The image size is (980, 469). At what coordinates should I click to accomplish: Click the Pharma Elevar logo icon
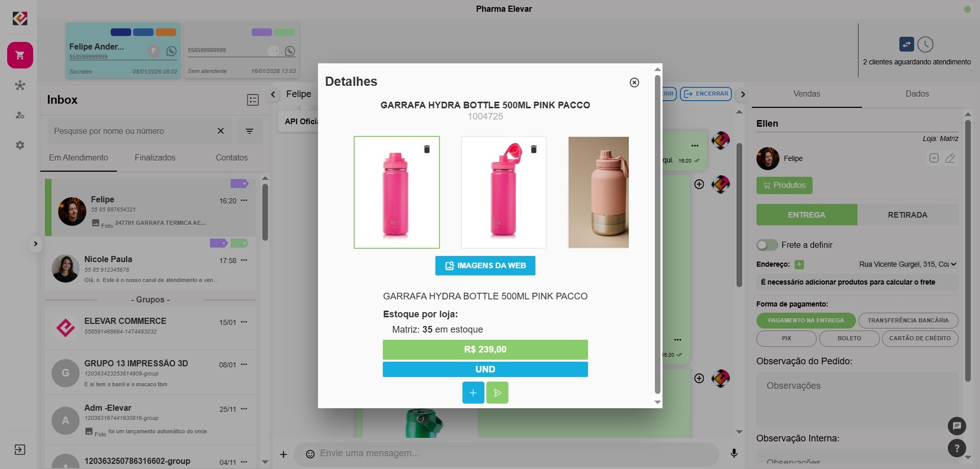click(x=20, y=18)
